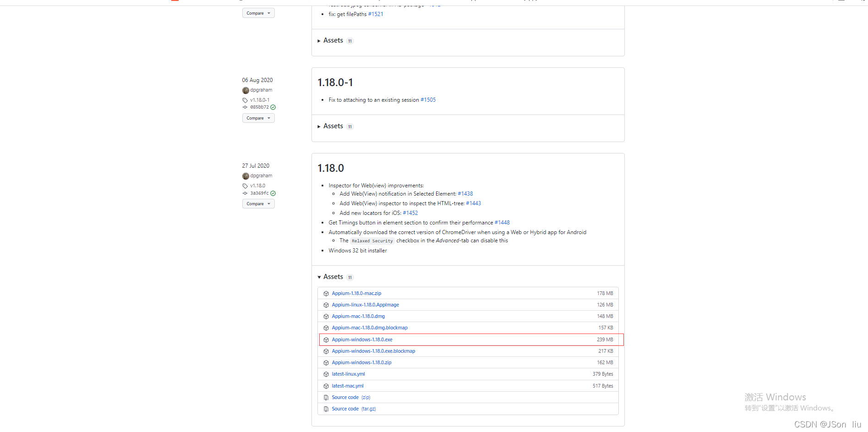868x432 pixels.
Task: Click green check status beside 3a369fc
Action: [273, 193]
